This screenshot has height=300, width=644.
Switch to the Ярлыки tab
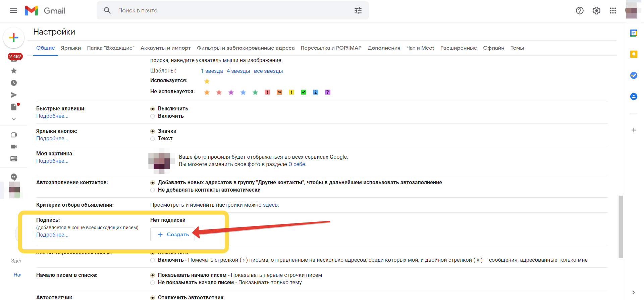(71, 48)
